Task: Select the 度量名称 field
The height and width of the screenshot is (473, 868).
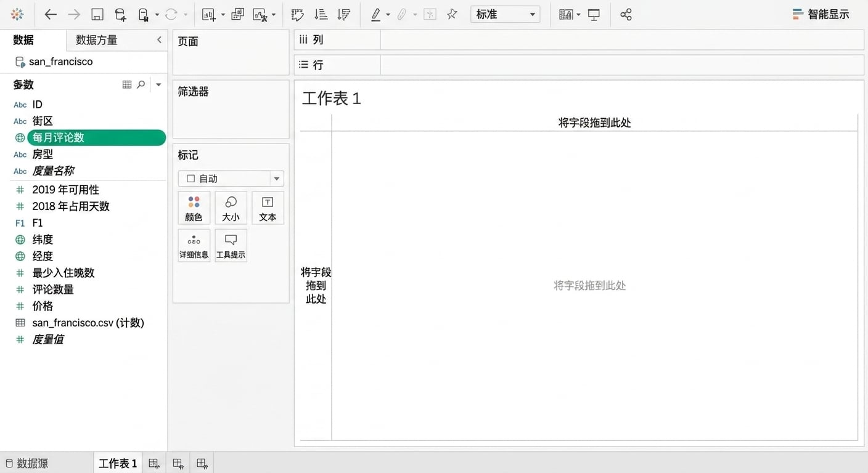Action: 53,171
